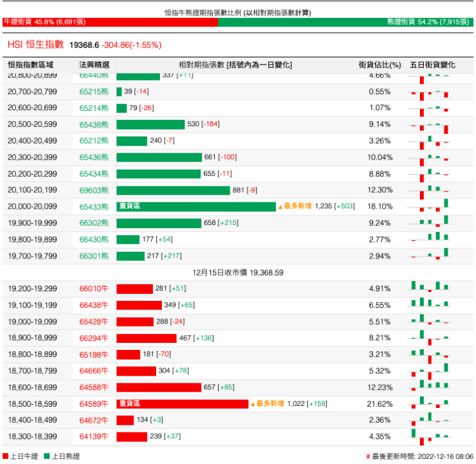Open the 64672牛 warrant link

94,420
